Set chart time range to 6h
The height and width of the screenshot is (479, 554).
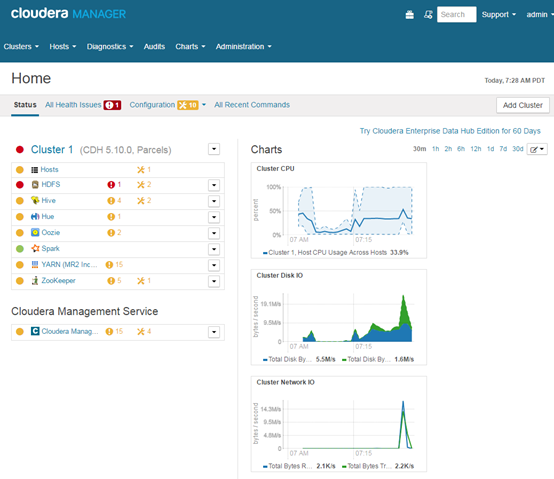(461, 149)
